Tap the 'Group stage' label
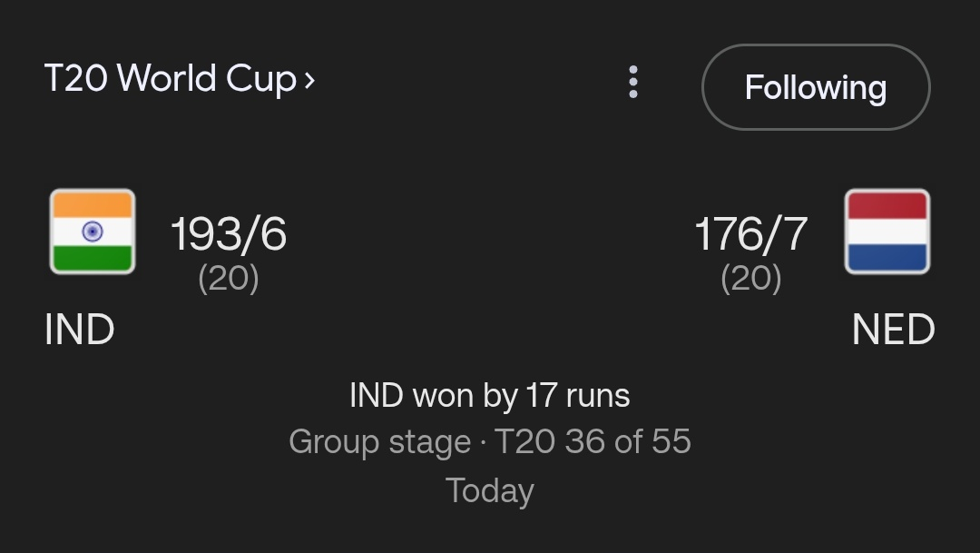The image size is (980, 553). pyautogui.click(x=379, y=442)
